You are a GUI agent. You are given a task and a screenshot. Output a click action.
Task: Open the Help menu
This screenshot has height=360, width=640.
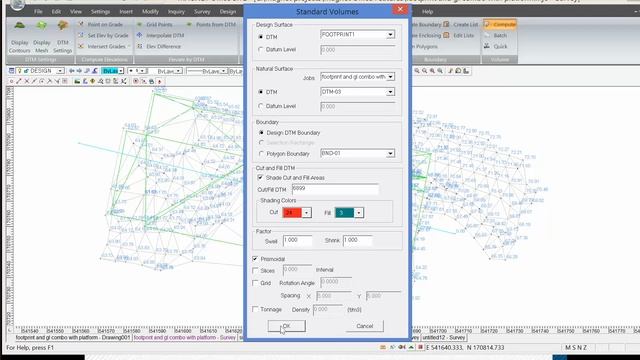427,11
